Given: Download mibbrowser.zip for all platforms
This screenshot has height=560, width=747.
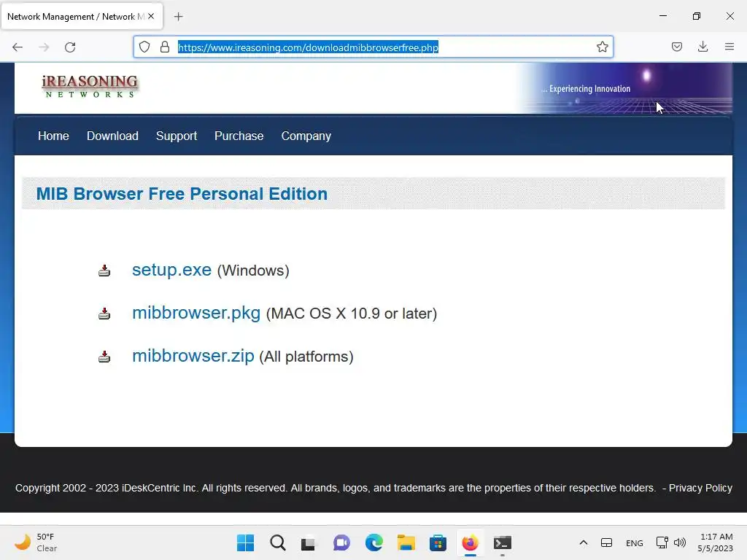Looking at the screenshot, I should click(193, 356).
